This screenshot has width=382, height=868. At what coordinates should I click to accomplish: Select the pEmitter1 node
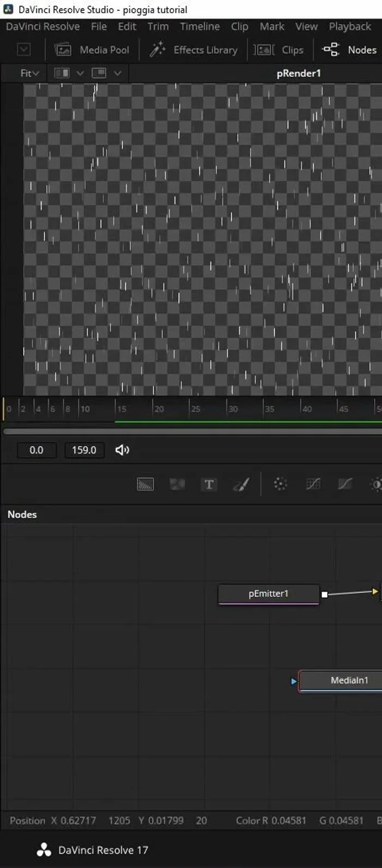(x=268, y=593)
